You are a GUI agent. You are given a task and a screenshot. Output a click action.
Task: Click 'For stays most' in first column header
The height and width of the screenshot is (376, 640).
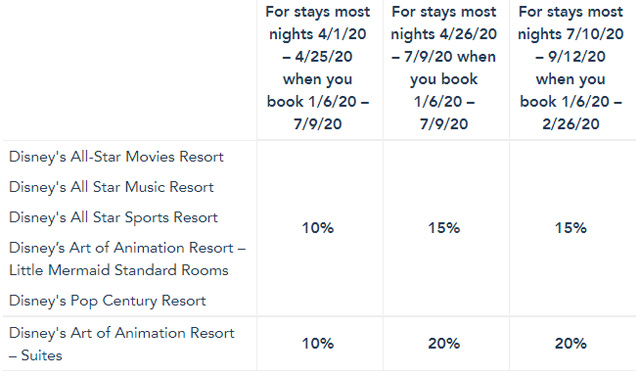(318, 12)
